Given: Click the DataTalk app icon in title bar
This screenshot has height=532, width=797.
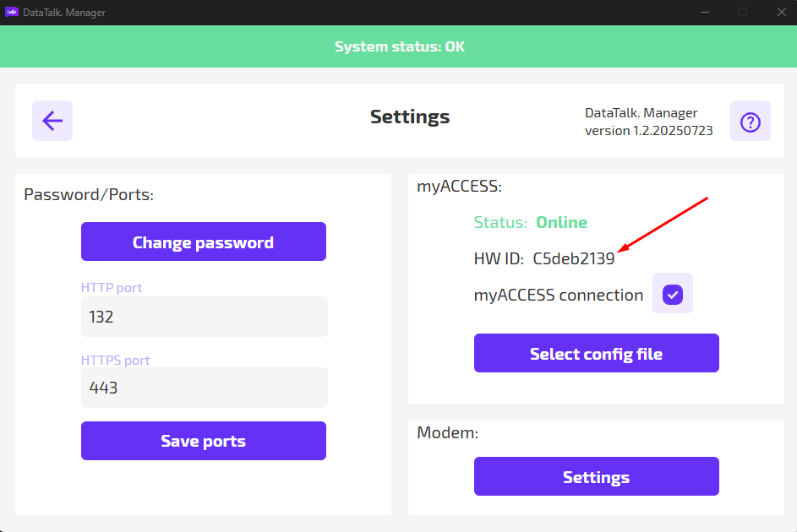Looking at the screenshot, I should pos(12,12).
